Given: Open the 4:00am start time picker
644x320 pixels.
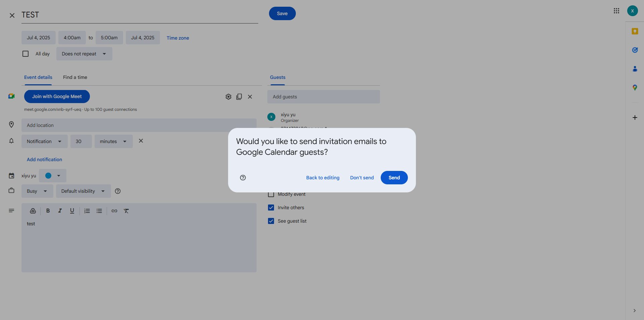Looking at the screenshot, I should 72,38.
